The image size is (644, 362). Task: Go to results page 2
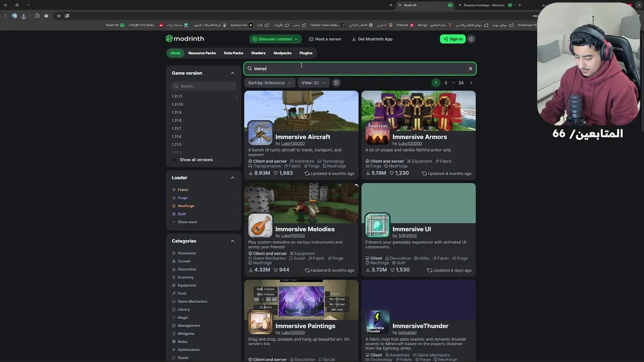tap(446, 82)
